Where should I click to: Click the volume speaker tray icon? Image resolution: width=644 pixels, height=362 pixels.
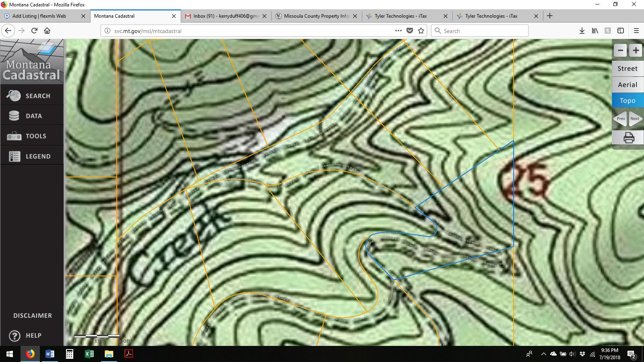572,354
